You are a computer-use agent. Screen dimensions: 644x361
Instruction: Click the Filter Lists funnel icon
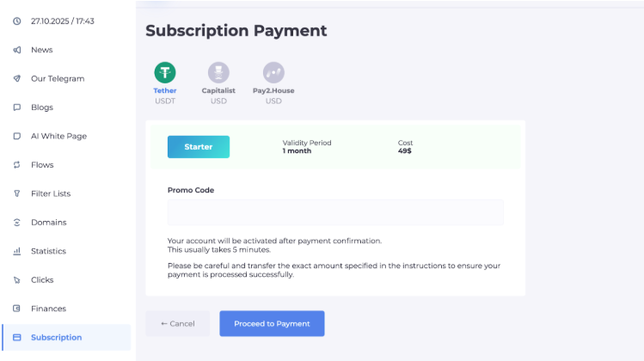17,193
